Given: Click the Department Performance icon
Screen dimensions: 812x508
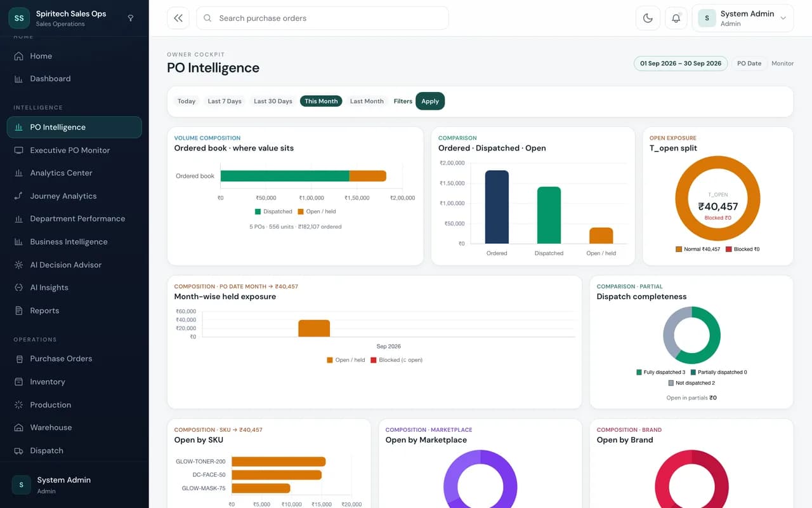Looking at the screenshot, I should [18, 218].
